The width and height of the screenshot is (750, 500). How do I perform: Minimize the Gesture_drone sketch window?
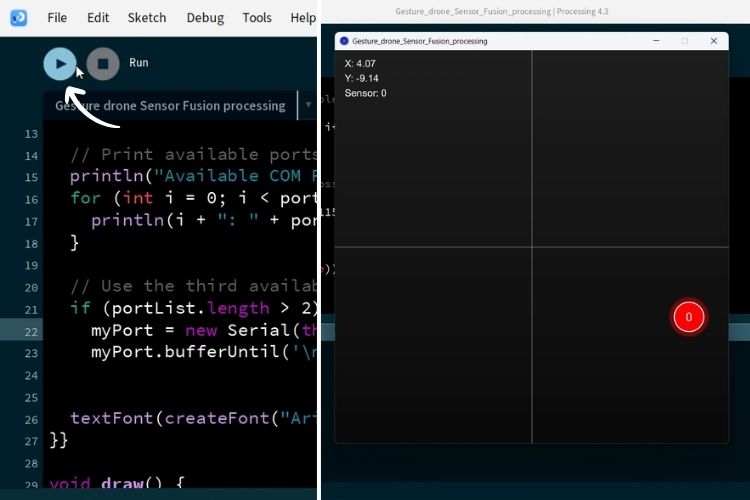point(656,41)
